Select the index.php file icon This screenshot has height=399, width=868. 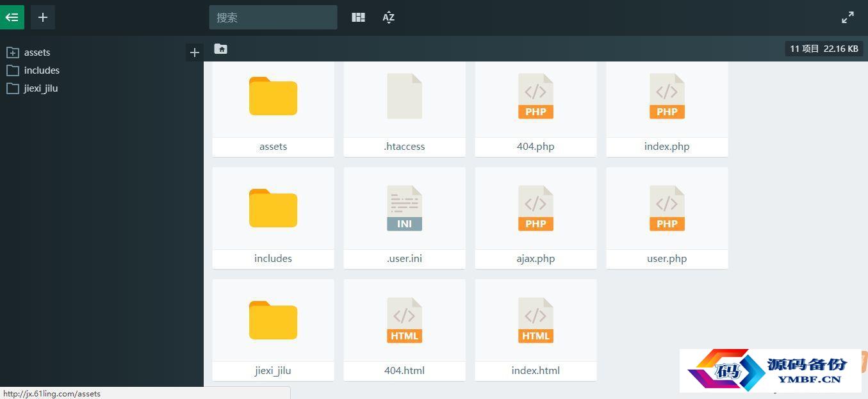pos(667,96)
